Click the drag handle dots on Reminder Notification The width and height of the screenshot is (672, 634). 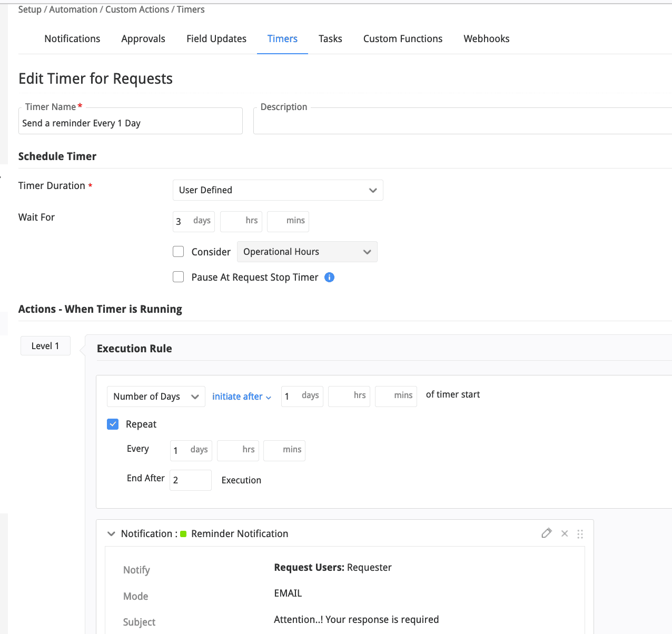coord(580,534)
